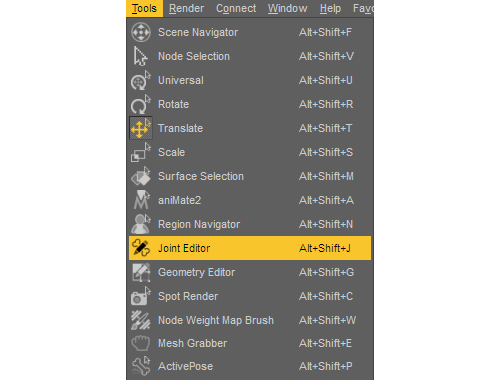The width and height of the screenshot is (500, 380).
Task: Click the Surface Selection tool icon
Action: pos(140,176)
